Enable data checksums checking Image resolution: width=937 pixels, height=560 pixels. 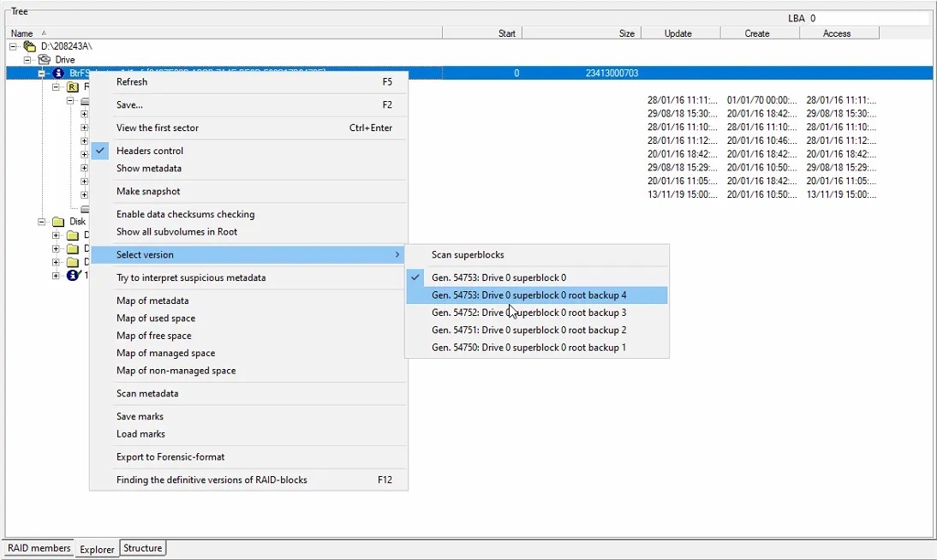(185, 214)
